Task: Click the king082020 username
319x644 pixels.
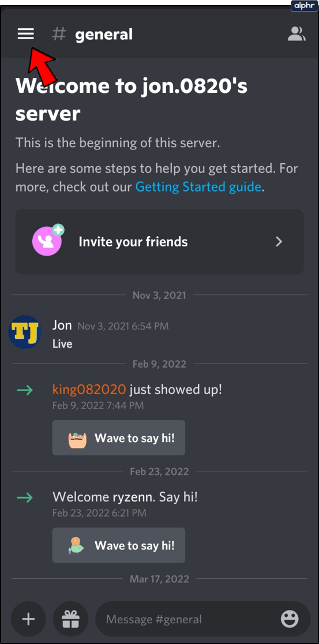Action: (89, 390)
